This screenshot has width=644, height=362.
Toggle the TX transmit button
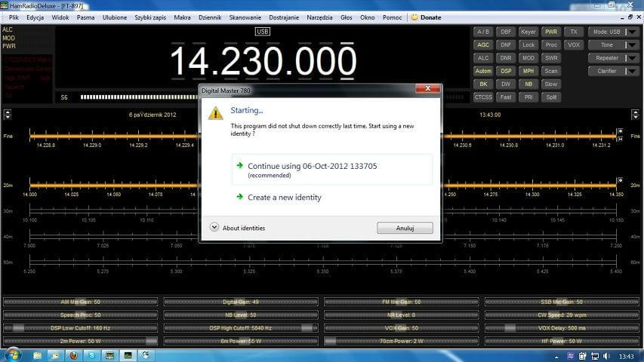click(573, 32)
